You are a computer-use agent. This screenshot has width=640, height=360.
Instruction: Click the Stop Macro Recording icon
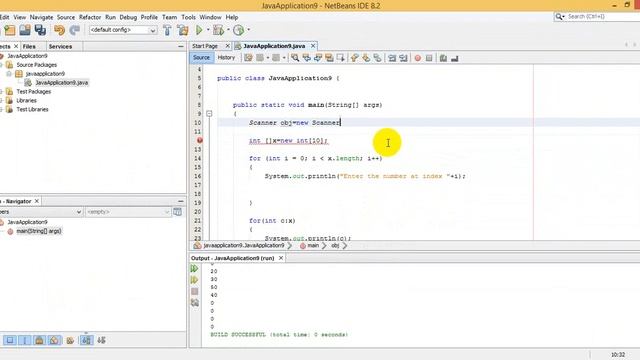tap(429, 58)
